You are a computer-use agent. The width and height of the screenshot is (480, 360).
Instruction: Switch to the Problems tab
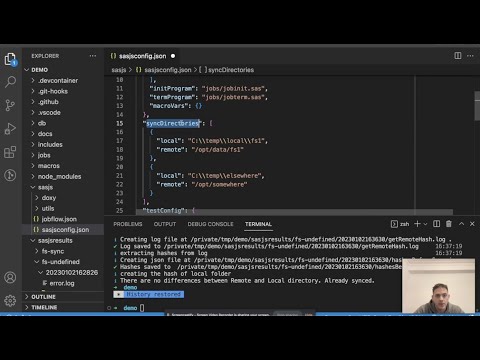tap(128, 224)
